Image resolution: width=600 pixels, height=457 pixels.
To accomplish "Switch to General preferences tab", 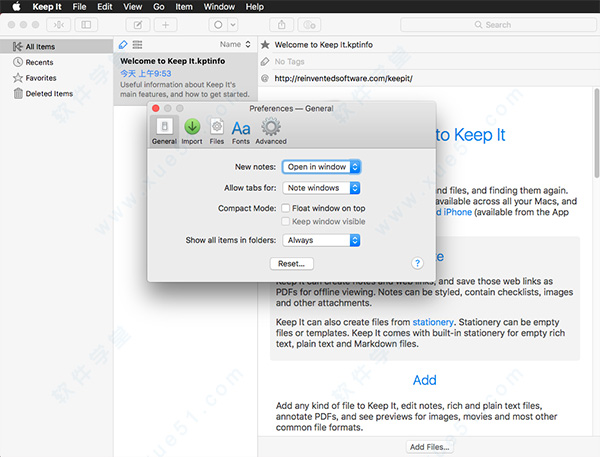I will click(x=164, y=131).
